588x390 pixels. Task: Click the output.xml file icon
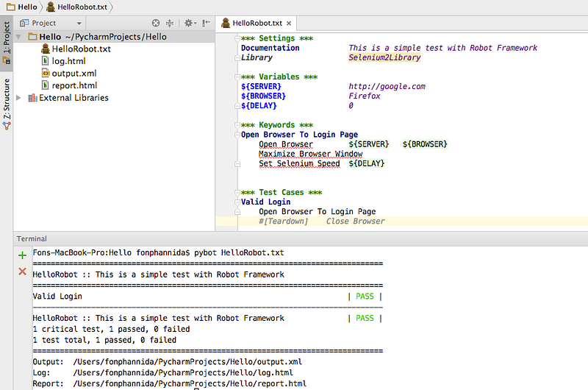click(46, 73)
